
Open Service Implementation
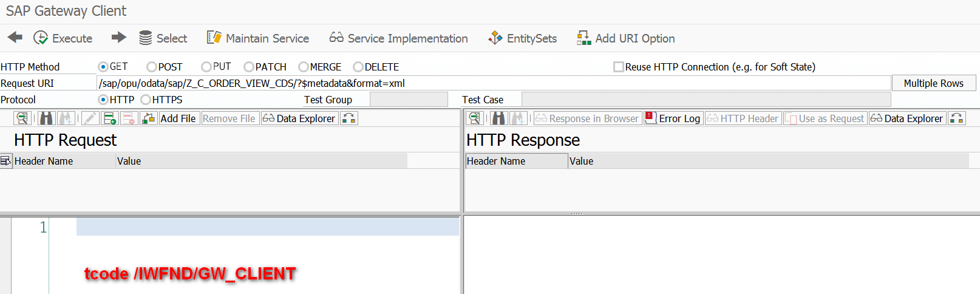399,38
